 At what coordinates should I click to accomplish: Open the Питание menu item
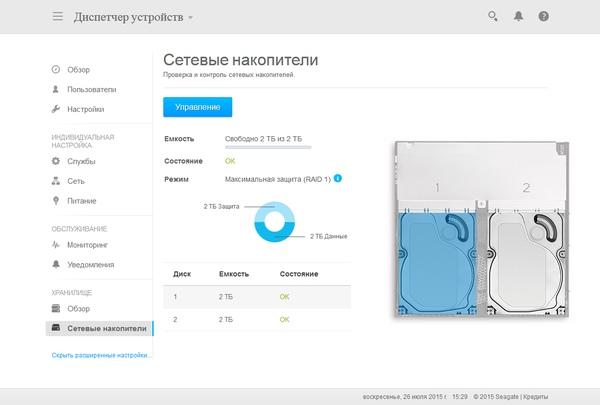pyautogui.click(x=82, y=201)
